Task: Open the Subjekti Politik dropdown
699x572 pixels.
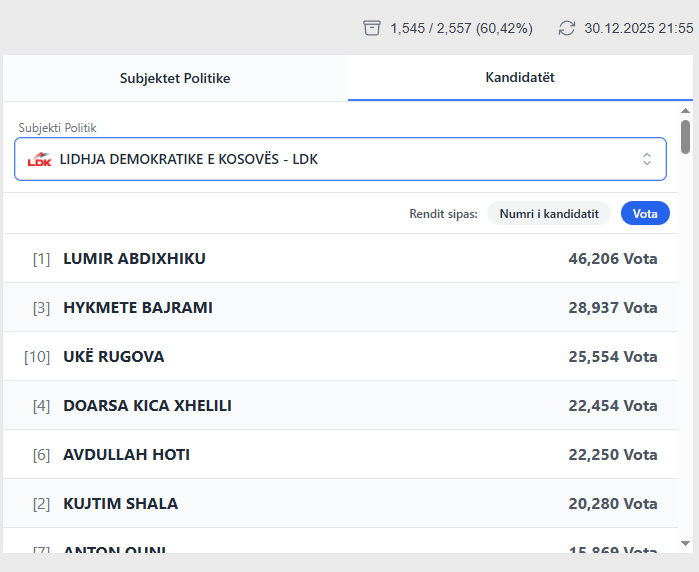Action: (x=340, y=159)
